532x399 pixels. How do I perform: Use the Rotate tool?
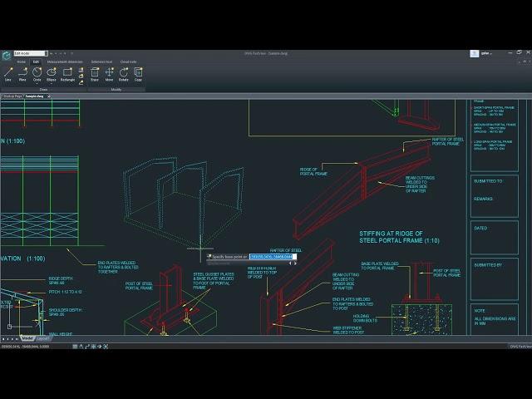pos(123,74)
